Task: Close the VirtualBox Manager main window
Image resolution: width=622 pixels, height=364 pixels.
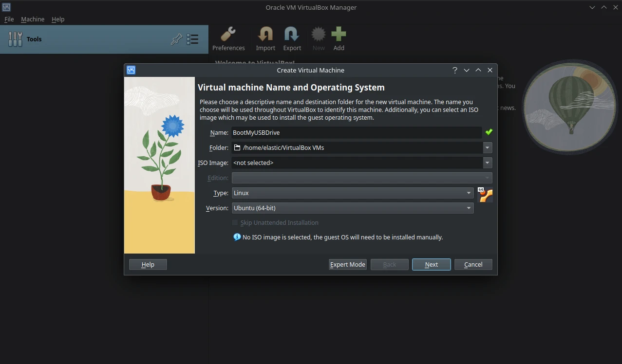Action: click(615, 7)
